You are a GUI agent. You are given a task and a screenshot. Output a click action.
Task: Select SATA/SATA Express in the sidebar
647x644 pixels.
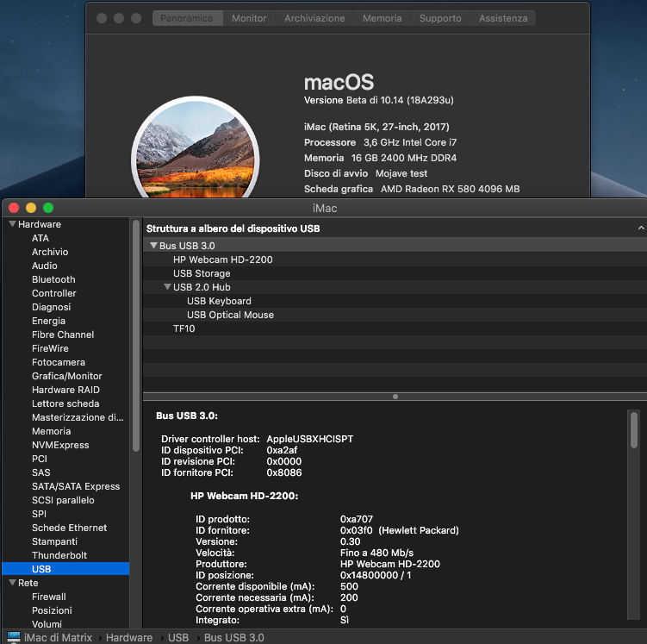76,486
